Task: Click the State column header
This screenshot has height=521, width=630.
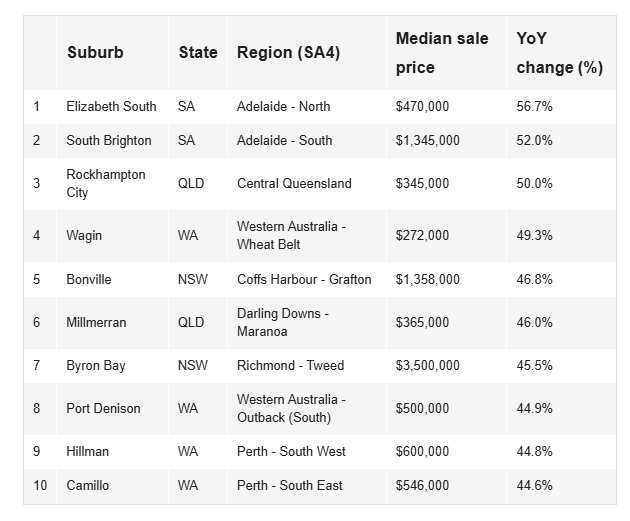Action: tap(198, 53)
